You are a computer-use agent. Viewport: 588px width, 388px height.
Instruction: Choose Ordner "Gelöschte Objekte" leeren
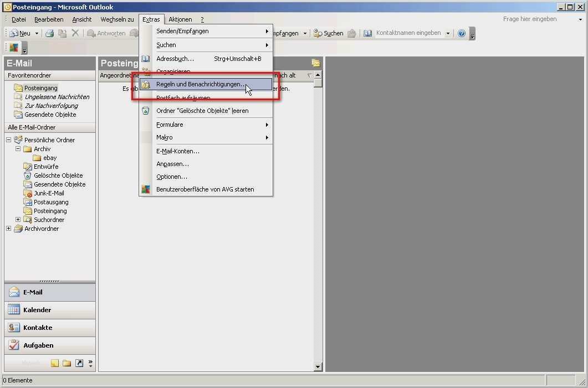pos(206,111)
